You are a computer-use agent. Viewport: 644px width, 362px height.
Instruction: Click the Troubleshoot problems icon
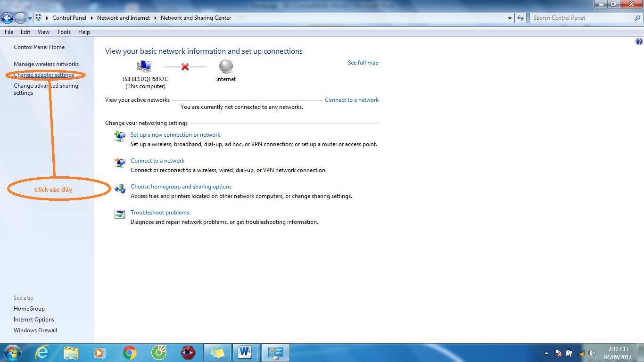[120, 214]
